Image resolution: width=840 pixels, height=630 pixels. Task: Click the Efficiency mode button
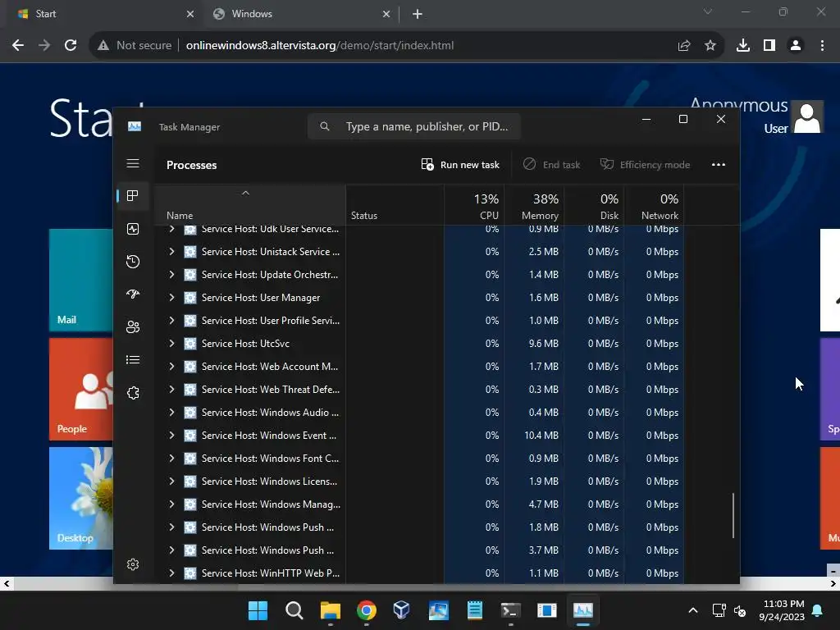click(x=645, y=164)
